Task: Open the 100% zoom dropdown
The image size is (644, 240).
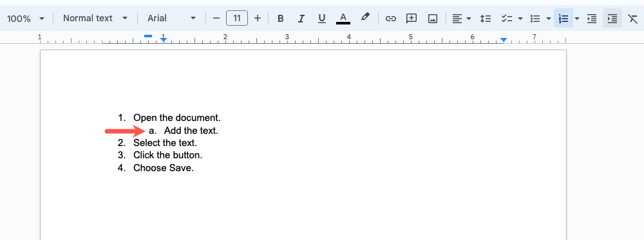Action: [26, 19]
